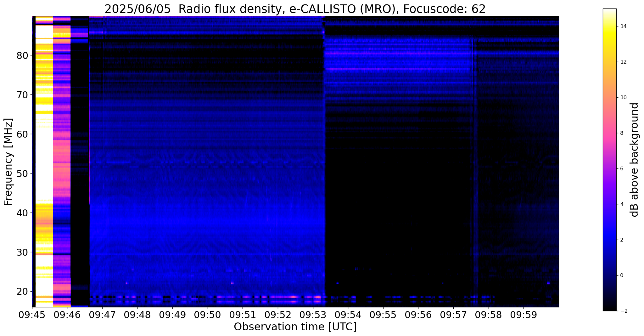
Task: Click the 09:59 time tick label
Action: [524, 314]
